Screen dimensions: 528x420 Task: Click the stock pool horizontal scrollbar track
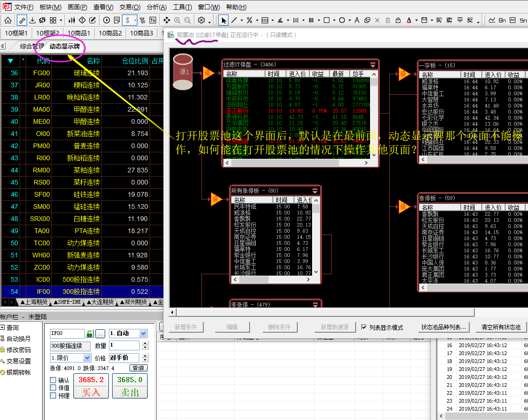pyautogui.click(x=325, y=312)
